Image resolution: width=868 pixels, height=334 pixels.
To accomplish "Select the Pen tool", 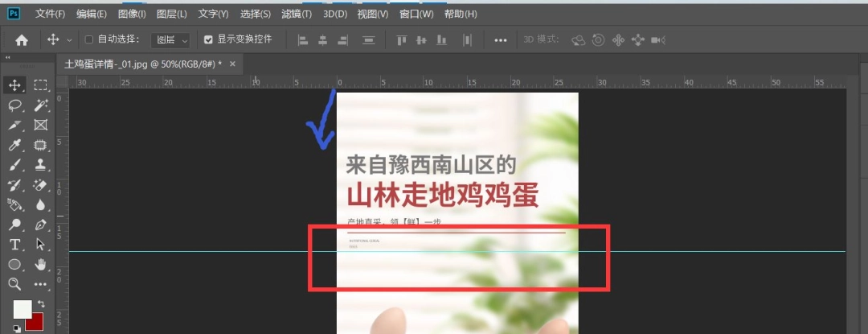I will [x=40, y=225].
